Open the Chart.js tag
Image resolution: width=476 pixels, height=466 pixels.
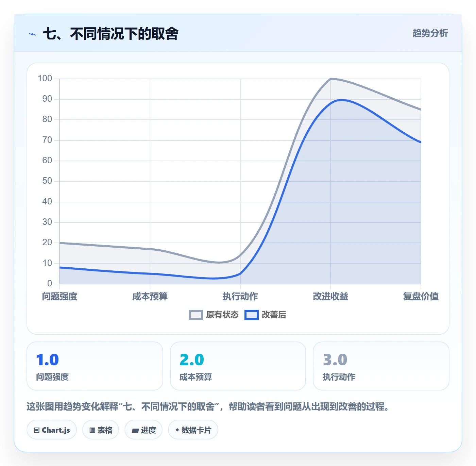pos(52,430)
